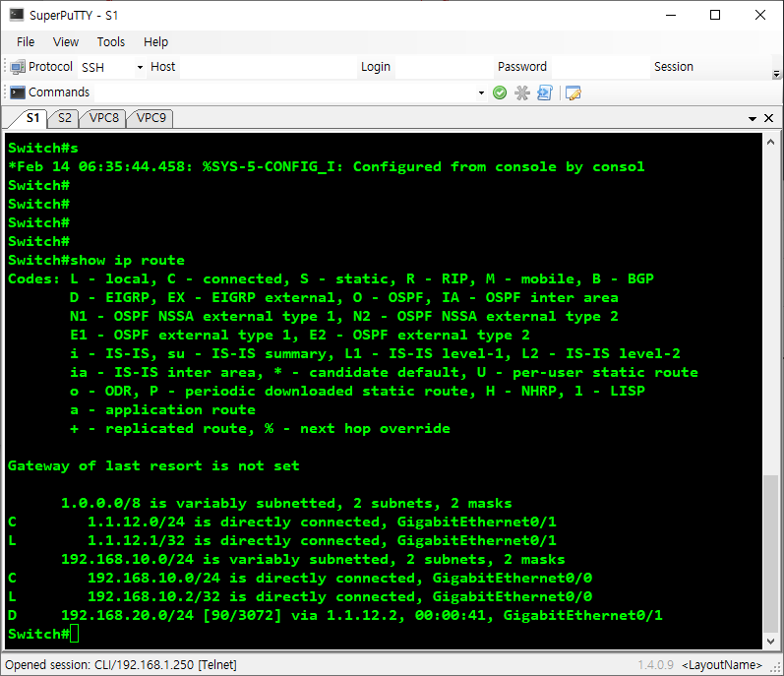Click the Commands terminal icon
The width and height of the screenshot is (784, 676).
tap(18, 92)
